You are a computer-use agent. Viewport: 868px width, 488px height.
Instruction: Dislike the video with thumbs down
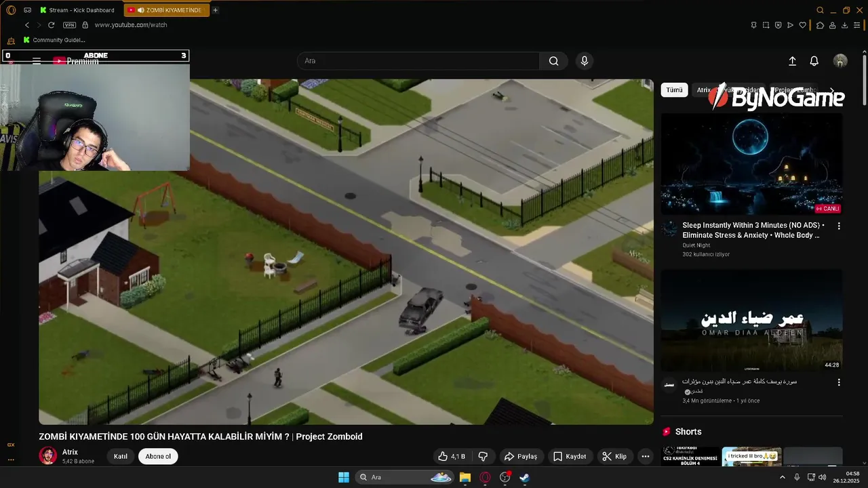pyautogui.click(x=484, y=456)
